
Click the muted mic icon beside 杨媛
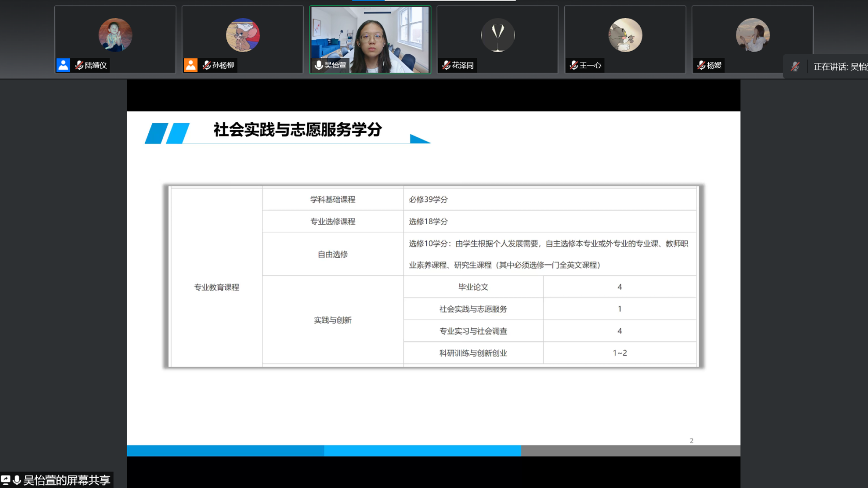[700, 65]
